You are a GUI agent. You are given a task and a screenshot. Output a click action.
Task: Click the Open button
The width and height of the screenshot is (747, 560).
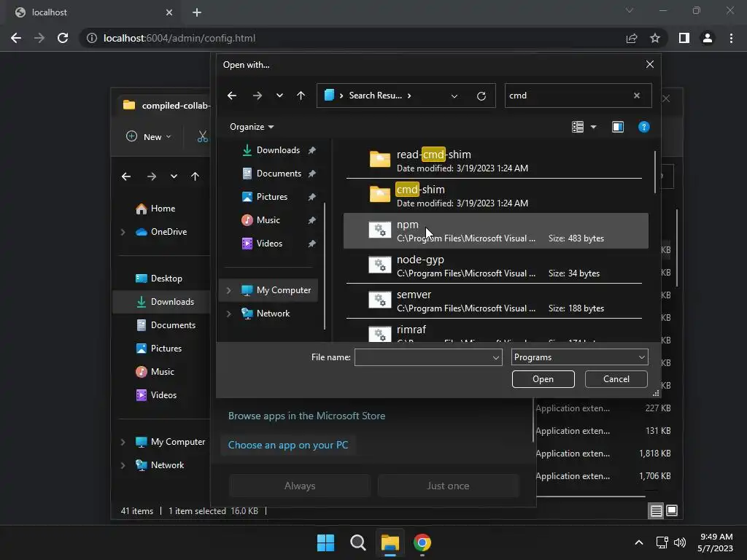click(543, 379)
